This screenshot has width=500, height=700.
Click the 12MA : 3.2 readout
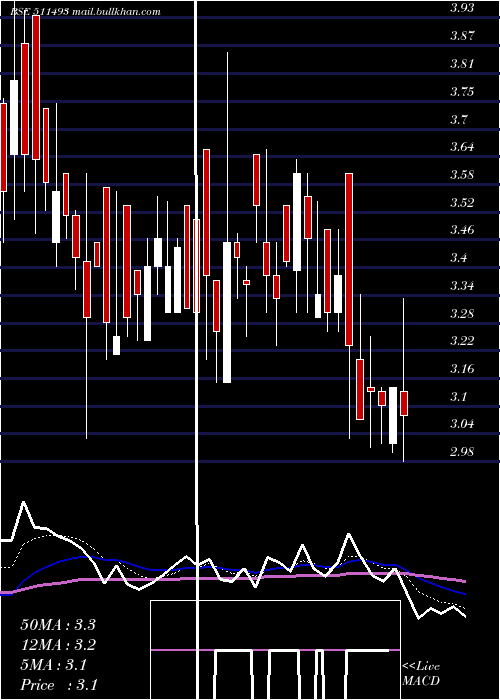[58, 645]
